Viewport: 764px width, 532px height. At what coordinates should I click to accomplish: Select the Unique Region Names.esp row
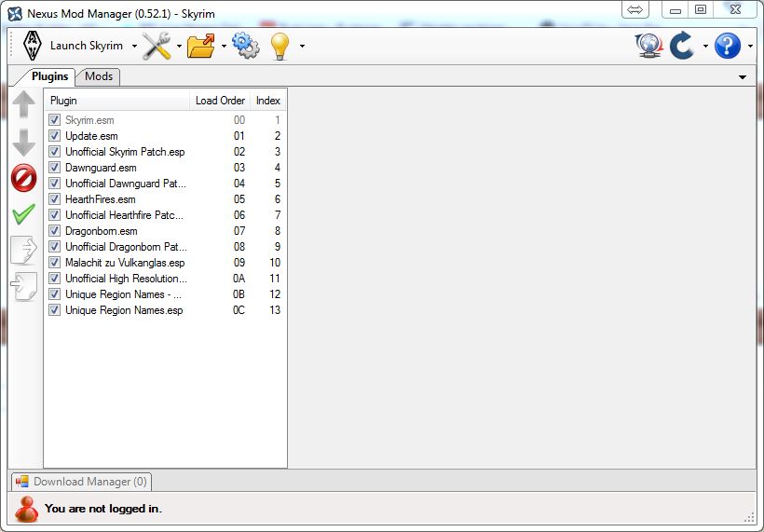[x=124, y=310]
